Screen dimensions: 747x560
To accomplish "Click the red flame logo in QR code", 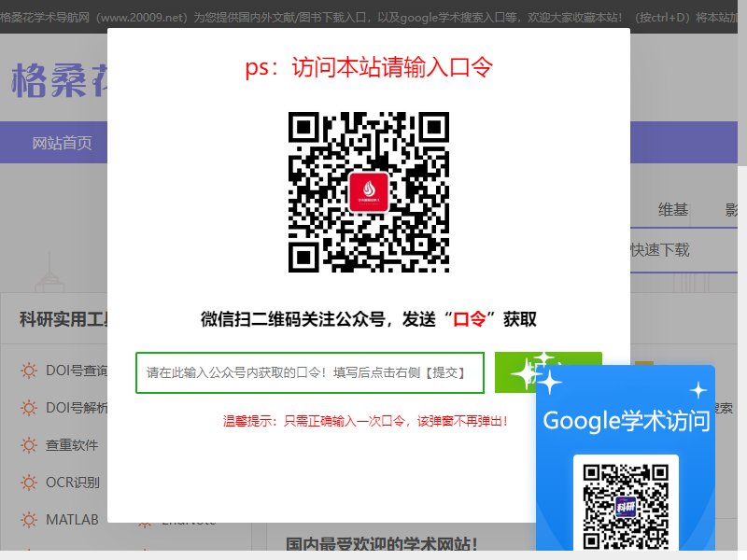I will pyautogui.click(x=369, y=192).
